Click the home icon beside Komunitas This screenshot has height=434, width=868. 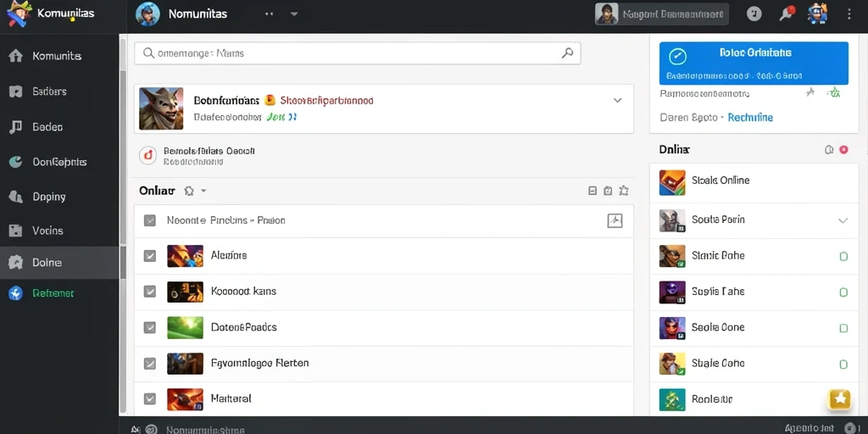click(x=15, y=56)
